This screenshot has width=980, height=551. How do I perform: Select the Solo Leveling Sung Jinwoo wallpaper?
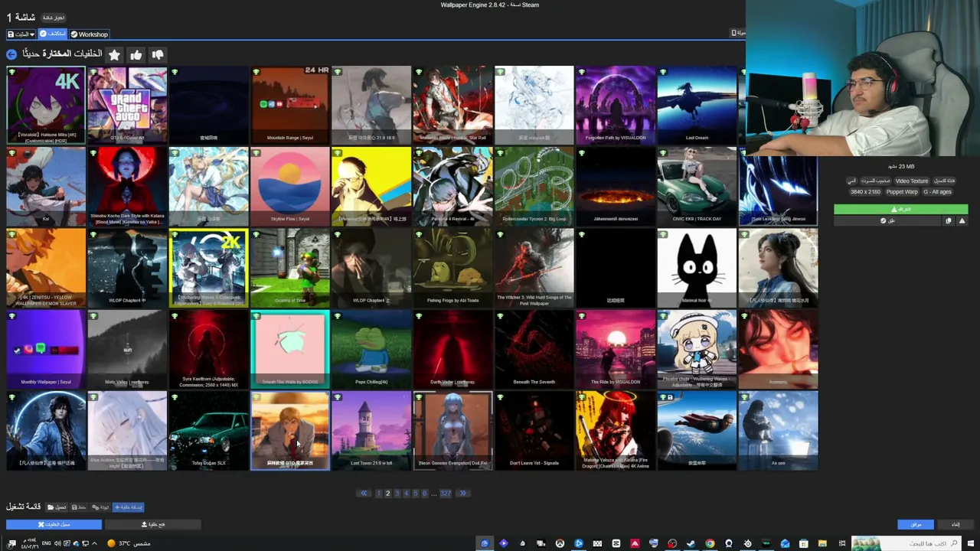pos(778,186)
